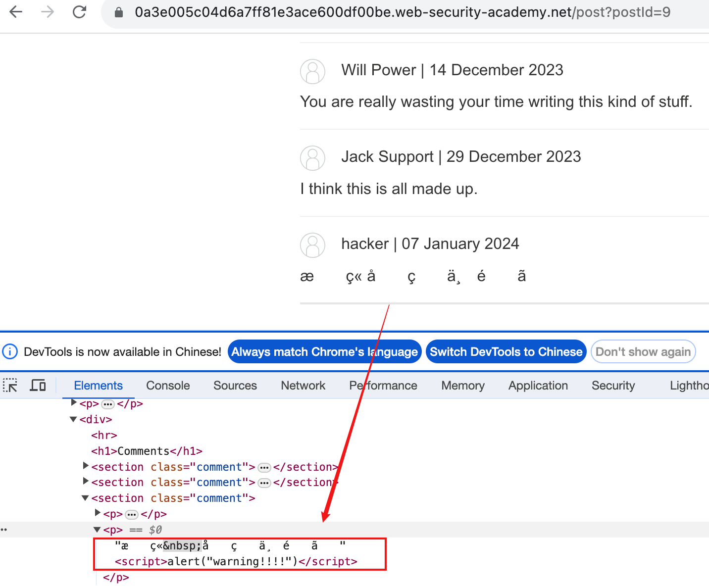Select the h1 Comments node

point(147,451)
